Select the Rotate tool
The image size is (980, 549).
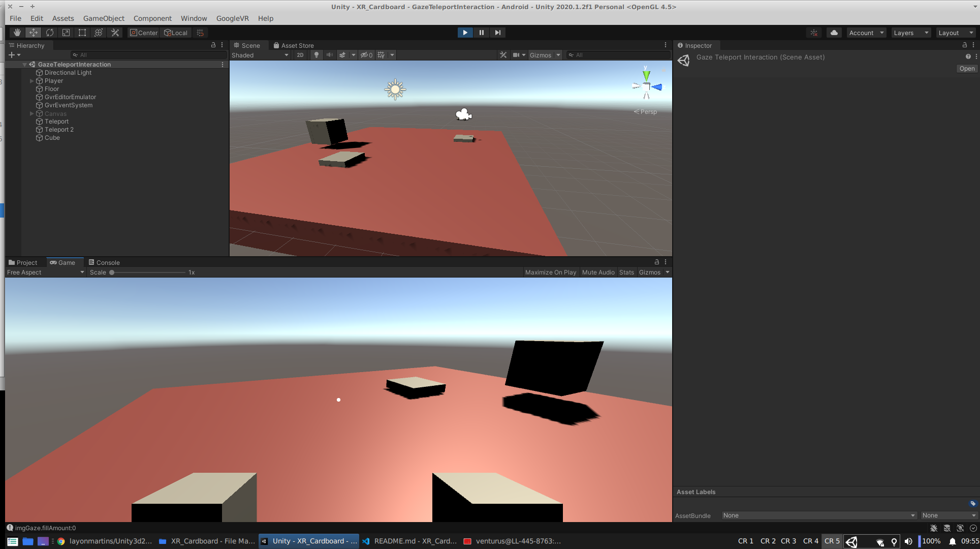tap(49, 33)
